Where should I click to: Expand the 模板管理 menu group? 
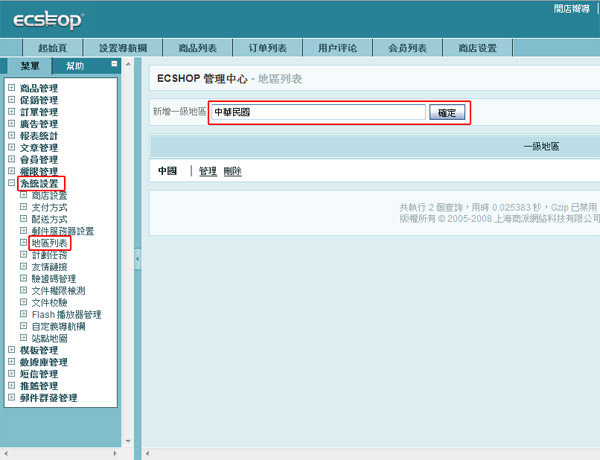pyautogui.click(x=11, y=350)
